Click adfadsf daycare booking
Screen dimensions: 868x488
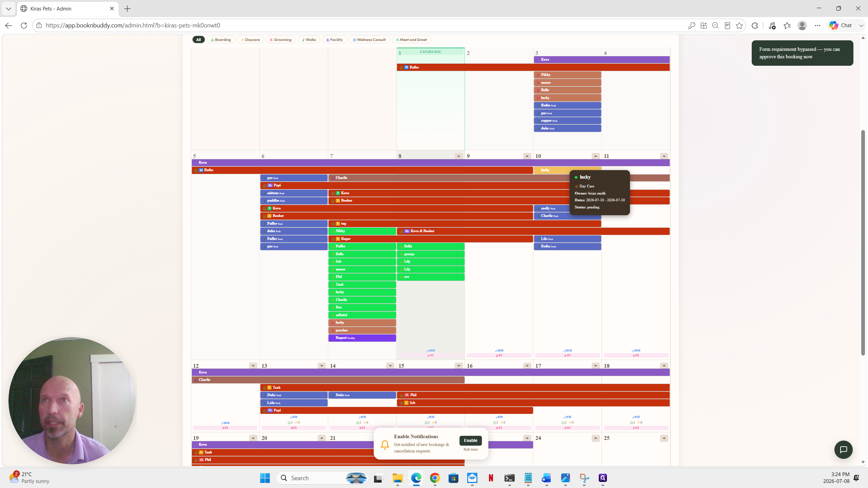tap(362, 315)
